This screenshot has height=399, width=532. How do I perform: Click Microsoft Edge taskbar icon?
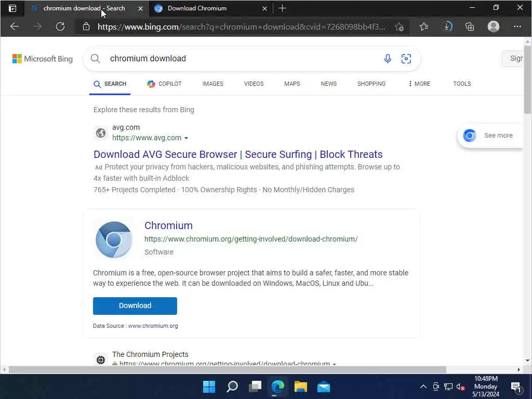point(278,387)
